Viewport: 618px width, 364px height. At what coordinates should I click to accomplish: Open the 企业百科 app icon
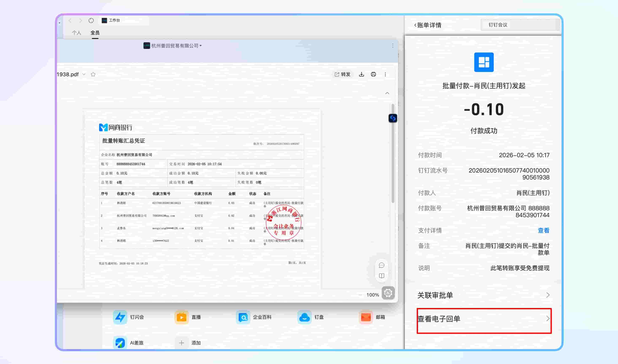coord(243,317)
